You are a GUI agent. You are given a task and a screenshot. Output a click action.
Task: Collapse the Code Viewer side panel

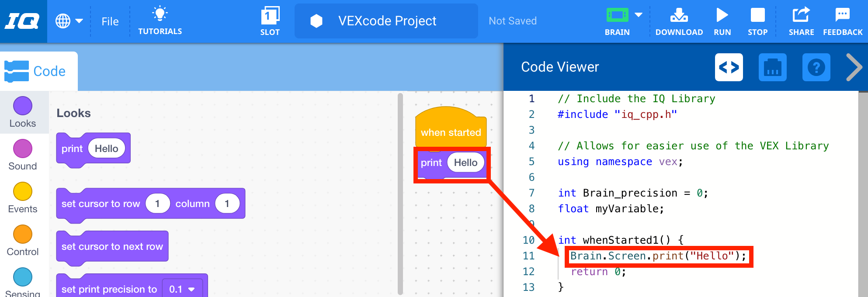coord(854,67)
